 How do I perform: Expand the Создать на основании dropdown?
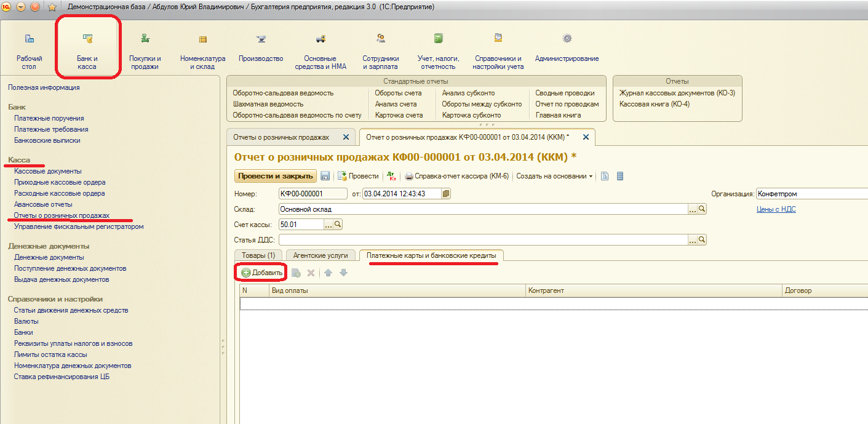pos(555,176)
